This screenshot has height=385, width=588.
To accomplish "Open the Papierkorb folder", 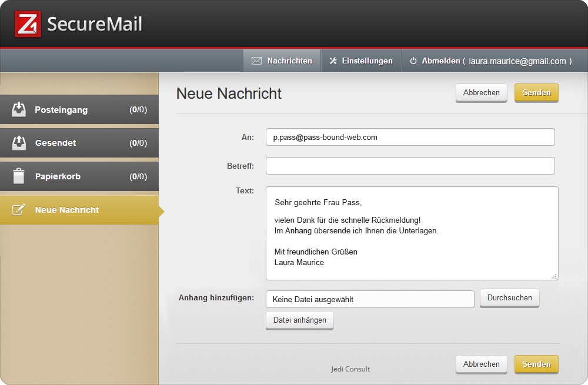I will tap(79, 176).
